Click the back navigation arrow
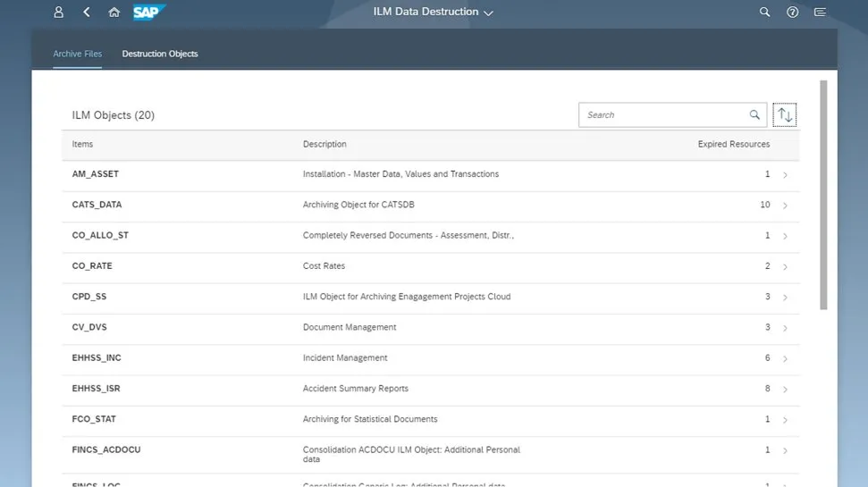The width and height of the screenshot is (868, 487). point(87,13)
